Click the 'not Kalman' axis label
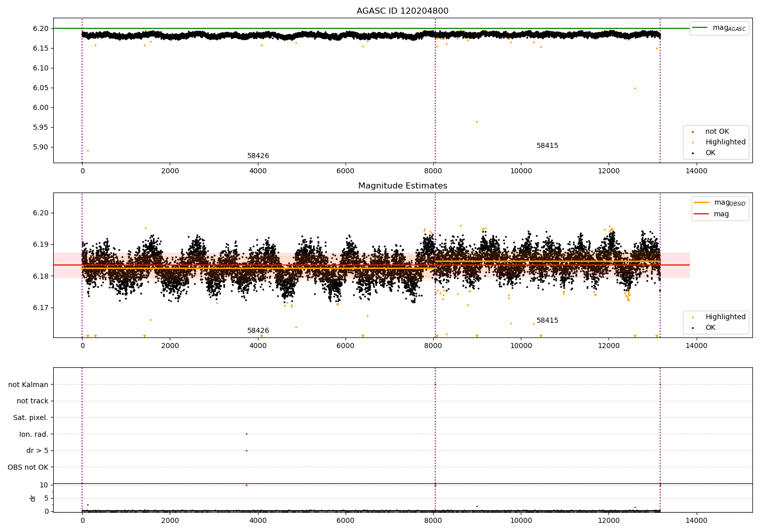The width and height of the screenshot is (760, 532). tap(28, 385)
